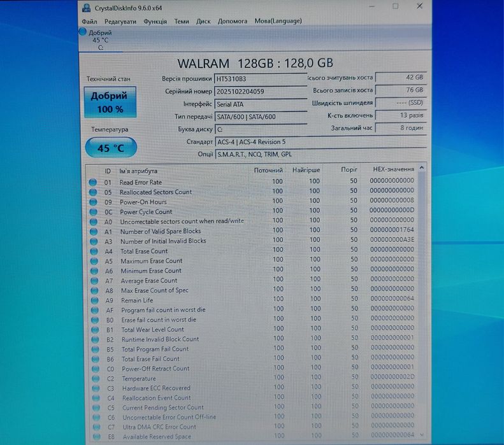Click the status dot for Max Erase Count of Spec
This screenshot has width=504, height=445.
pyautogui.click(x=94, y=290)
